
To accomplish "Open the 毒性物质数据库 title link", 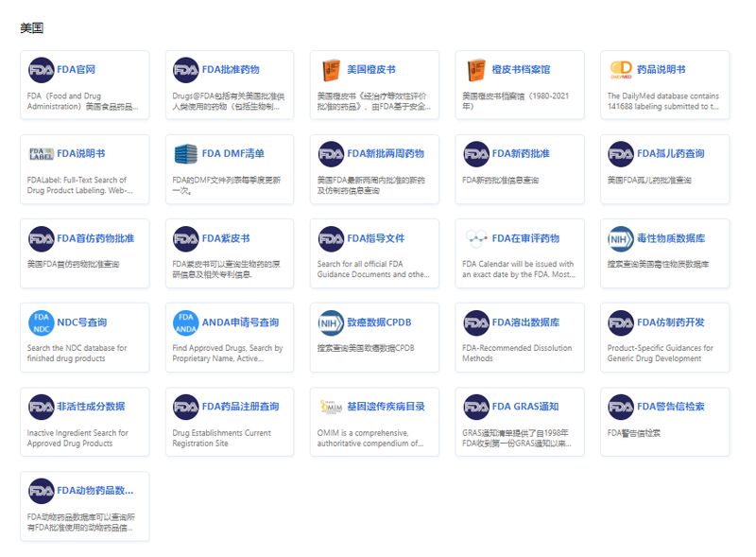I will click(671, 238).
